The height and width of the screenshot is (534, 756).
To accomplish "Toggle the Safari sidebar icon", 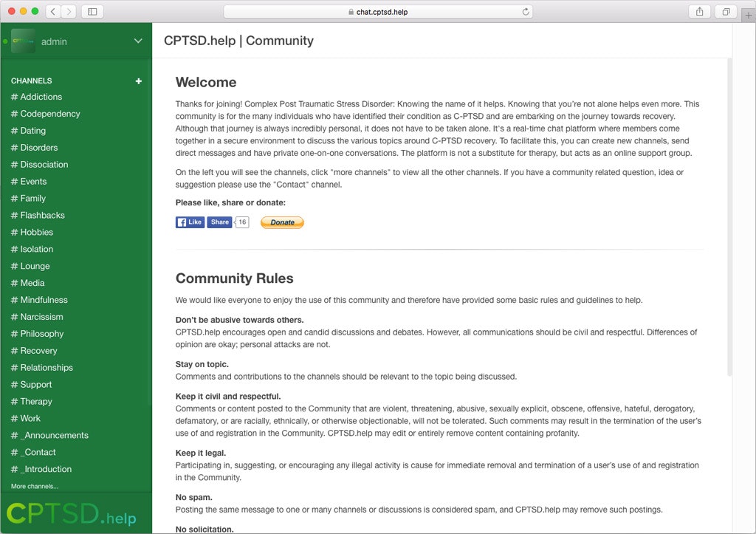I will (x=92, y=12).
